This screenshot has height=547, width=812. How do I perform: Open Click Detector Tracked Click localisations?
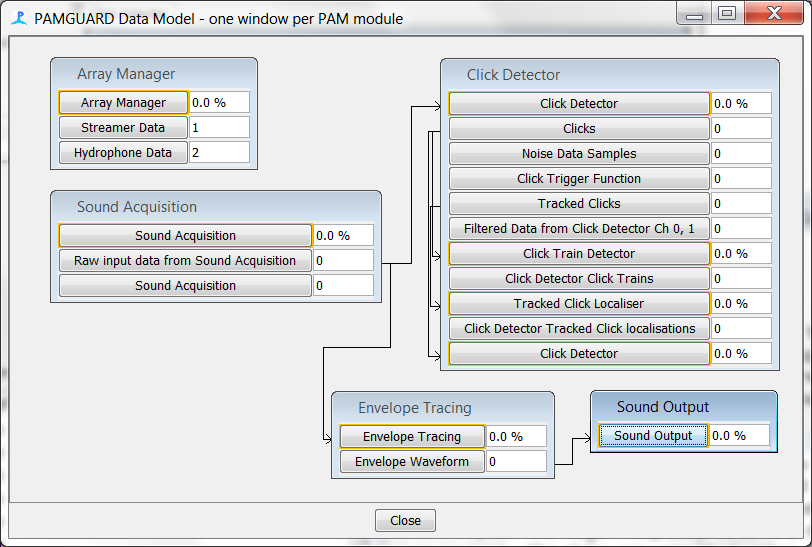click(579, 328)
